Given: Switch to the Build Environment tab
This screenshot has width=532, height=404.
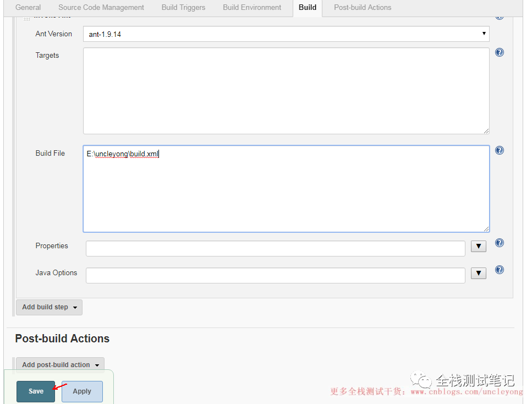Looking at the screenshot, I should coord(252,8).
